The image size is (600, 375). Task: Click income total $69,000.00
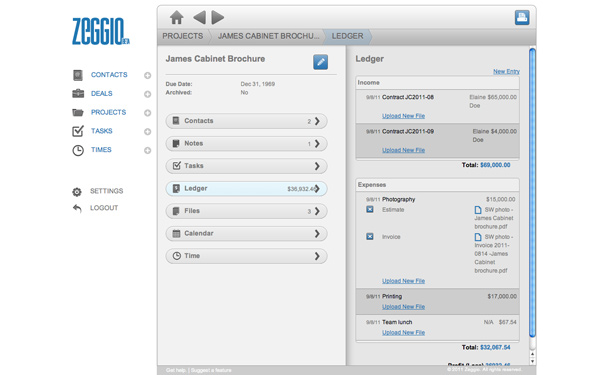click(x=495, y=165)
